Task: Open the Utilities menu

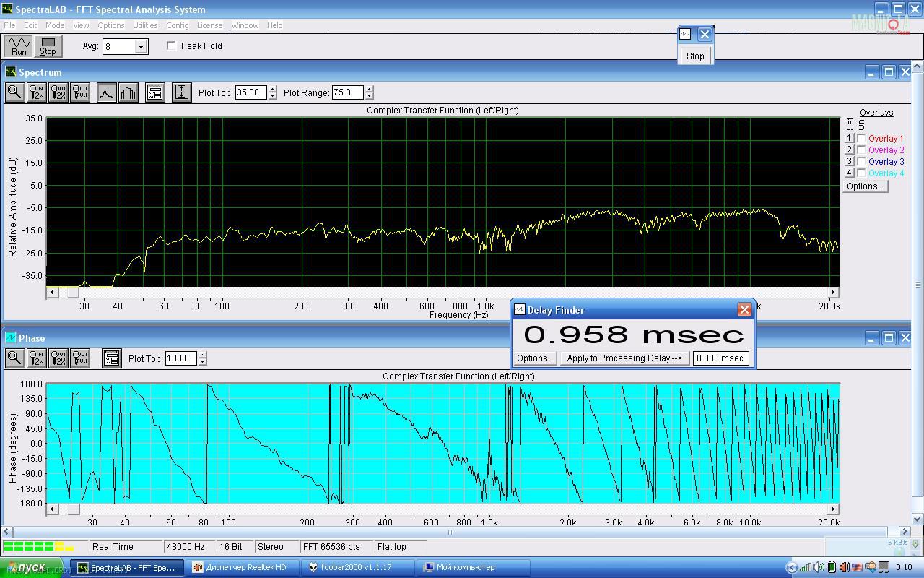Action: tap(145, 25)
